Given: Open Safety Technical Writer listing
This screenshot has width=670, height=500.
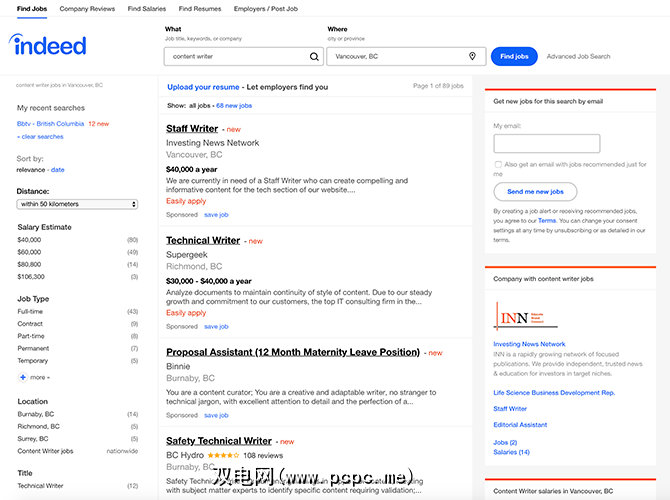Looking at the screenshot, I should (x=219, y=441).
